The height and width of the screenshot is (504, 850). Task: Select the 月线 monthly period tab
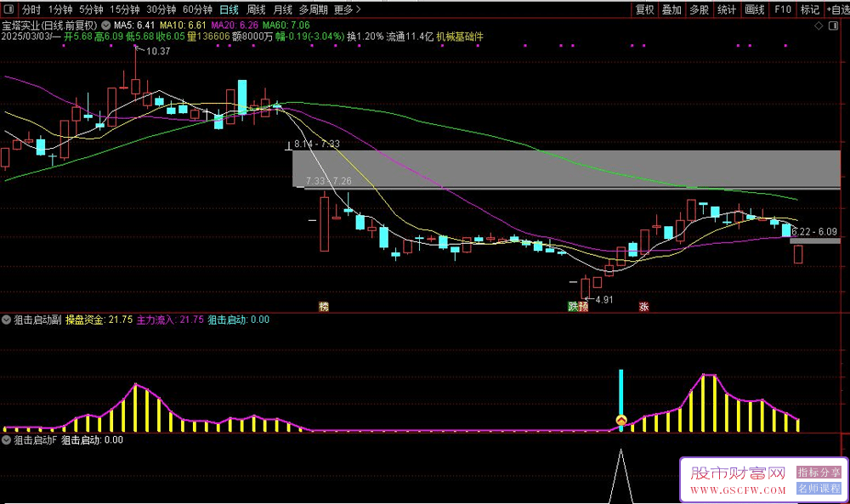click(282, 9)
